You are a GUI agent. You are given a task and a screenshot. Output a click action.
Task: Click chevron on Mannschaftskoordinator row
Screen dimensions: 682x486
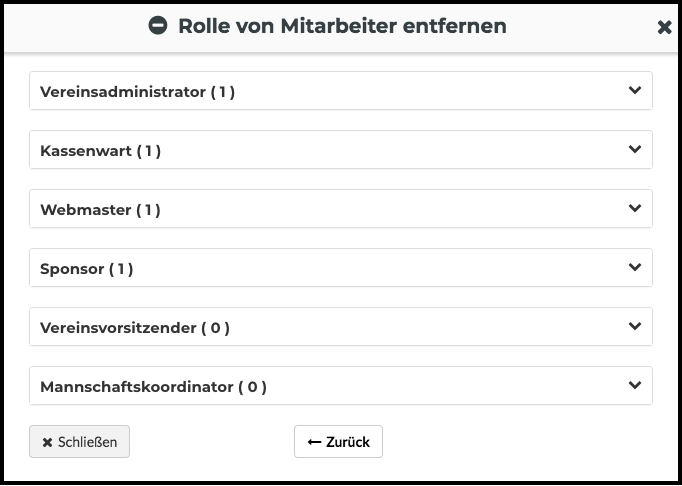635,385
